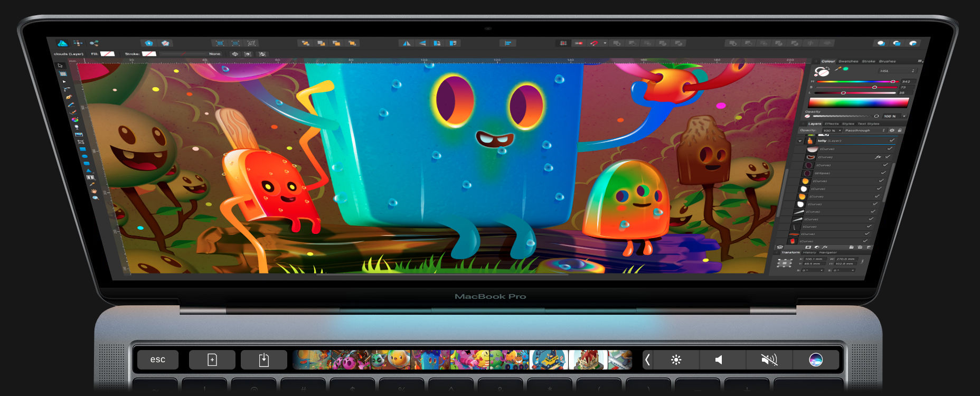Toggle the noise icon beside Opacity slider

[807, 116]
